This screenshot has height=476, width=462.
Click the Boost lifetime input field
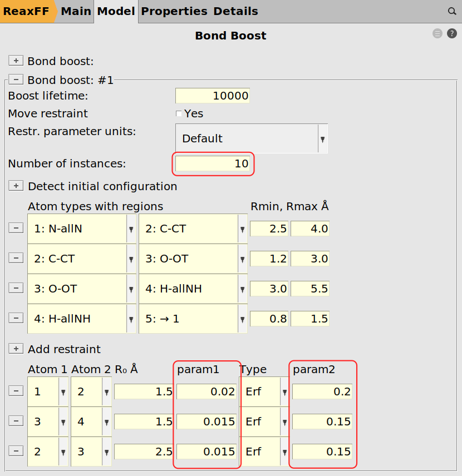pos(212,96)
